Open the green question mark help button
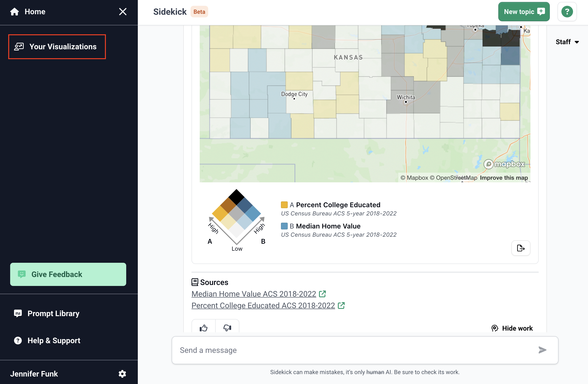Screen dimensions: 588x384 (567, 12)
